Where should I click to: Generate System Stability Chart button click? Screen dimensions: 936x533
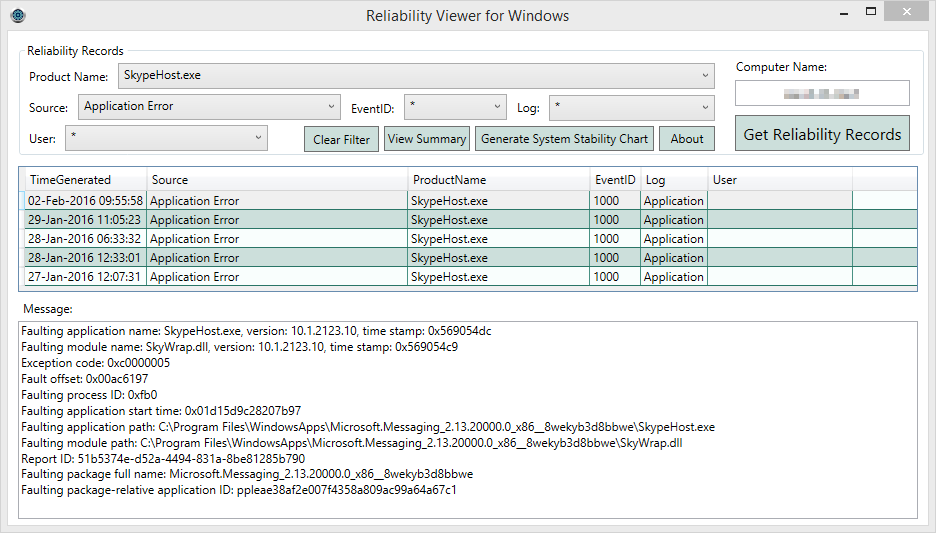point(565,138)
